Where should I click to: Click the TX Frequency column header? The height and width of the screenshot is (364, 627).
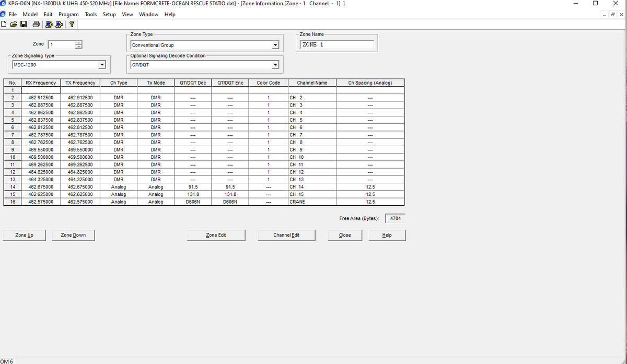[x=80, y=83]
